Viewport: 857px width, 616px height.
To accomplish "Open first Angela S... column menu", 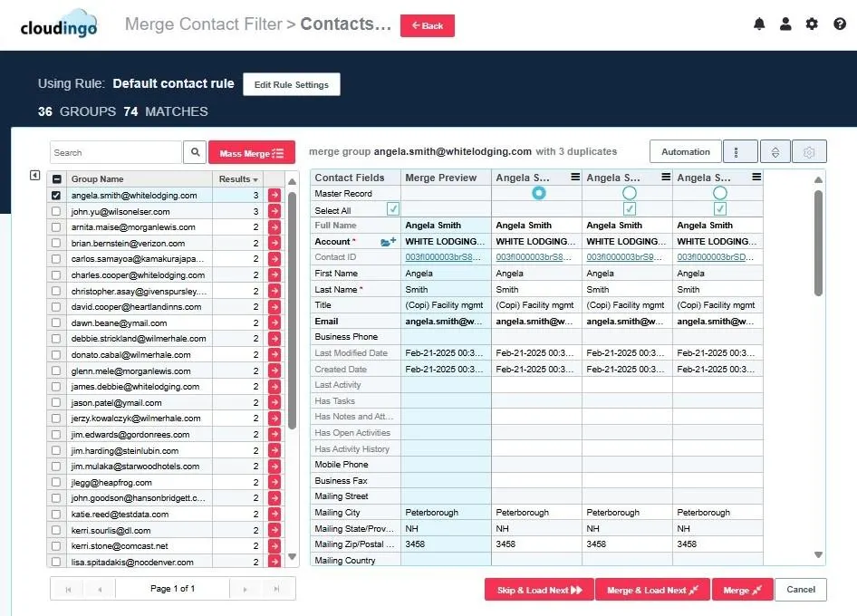I will pyautogui.click(x=574, y=178).
